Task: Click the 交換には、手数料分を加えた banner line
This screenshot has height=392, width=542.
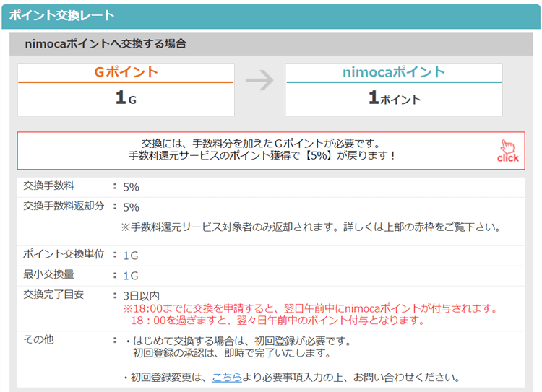Action: (261, 144)
